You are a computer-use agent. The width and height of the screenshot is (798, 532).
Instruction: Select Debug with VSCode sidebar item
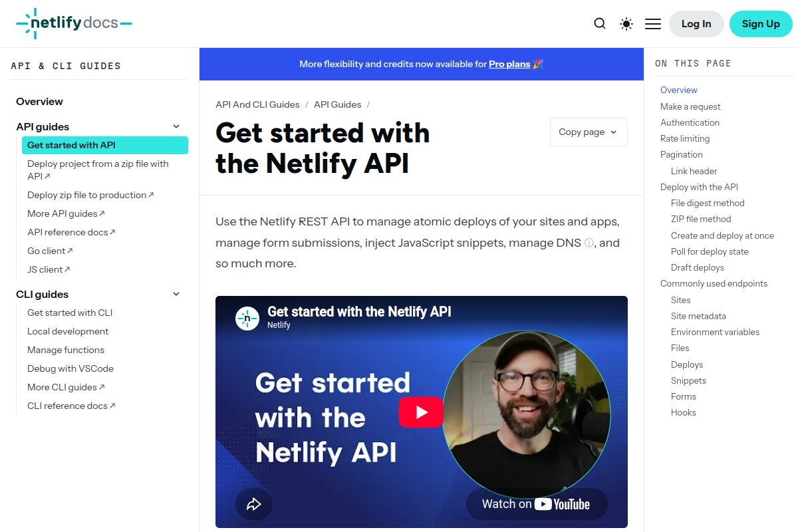point(70,368)
